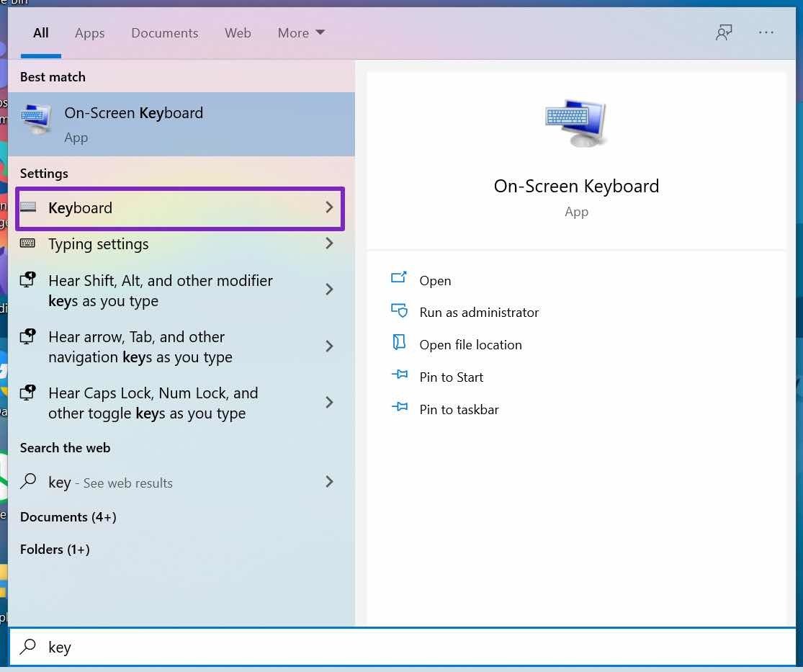This screenshot has height=672, width=803.
Task: Click Run as administrator
Action: [479, 313]
